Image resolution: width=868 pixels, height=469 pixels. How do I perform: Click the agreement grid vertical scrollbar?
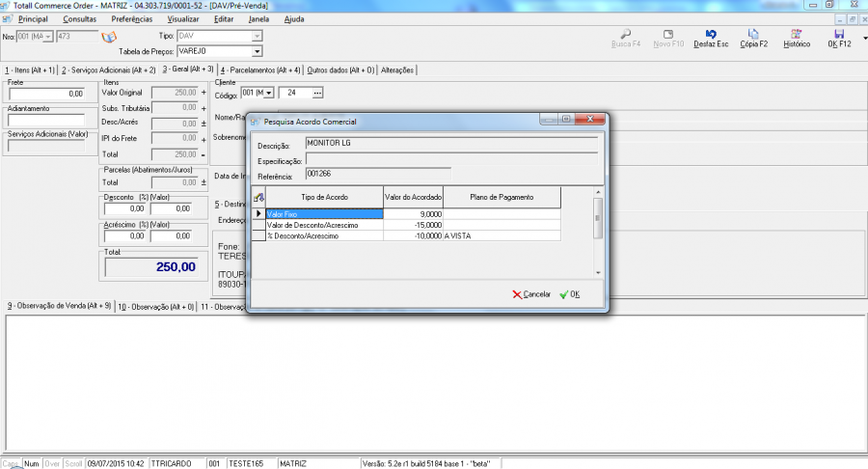[597, 232]
